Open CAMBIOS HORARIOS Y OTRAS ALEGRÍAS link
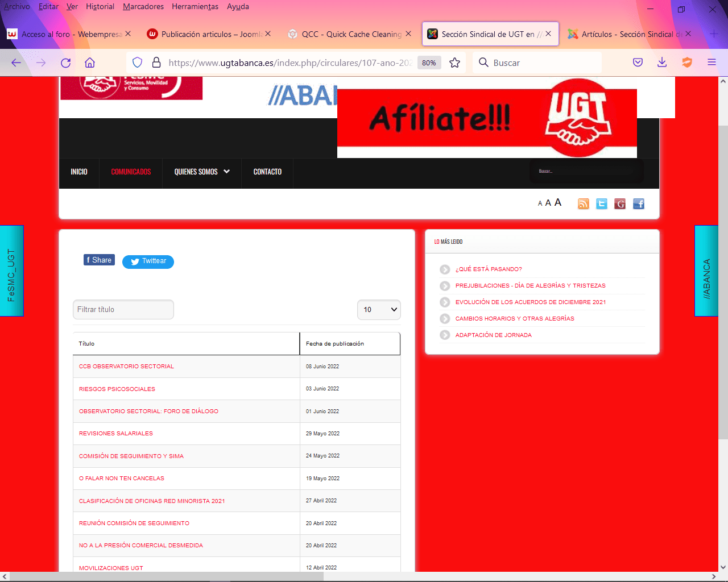 click(515, 319)
